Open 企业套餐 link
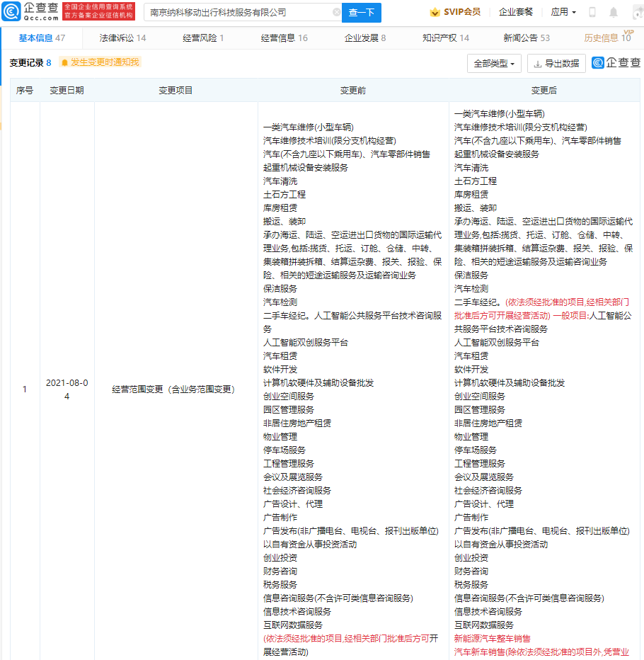 click(x=516, y=12)
